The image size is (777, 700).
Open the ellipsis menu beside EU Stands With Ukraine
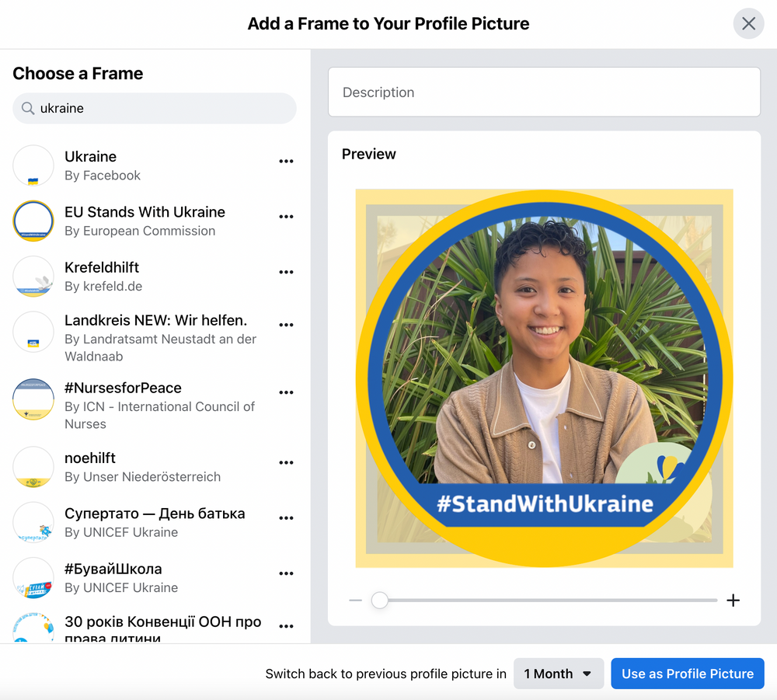[286, 216]
